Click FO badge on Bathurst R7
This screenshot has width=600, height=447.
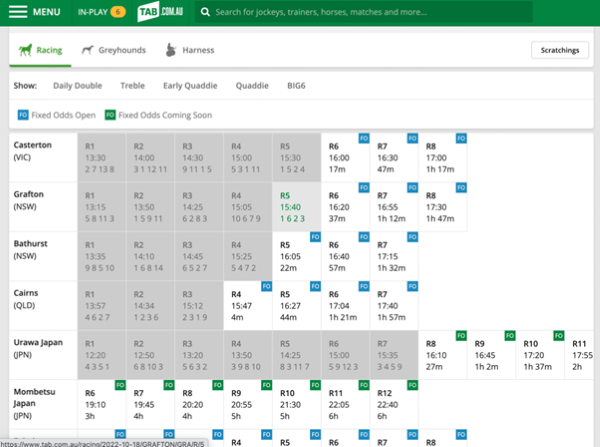(x=412, y=237)
